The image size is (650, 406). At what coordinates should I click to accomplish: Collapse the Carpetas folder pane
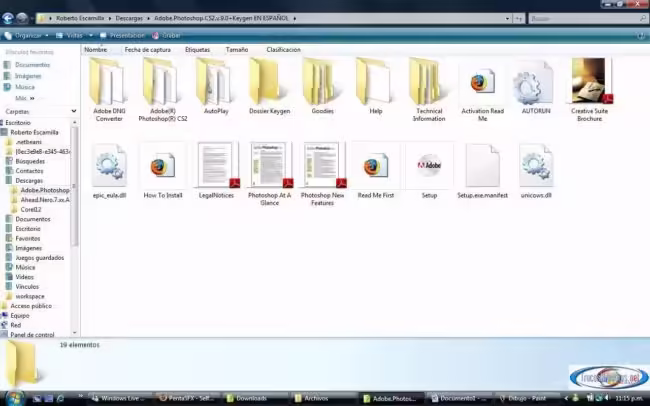click(74, 111)
